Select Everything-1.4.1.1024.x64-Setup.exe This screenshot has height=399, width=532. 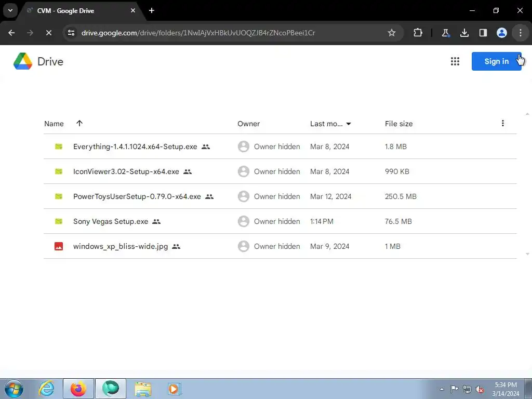point(135,147)
